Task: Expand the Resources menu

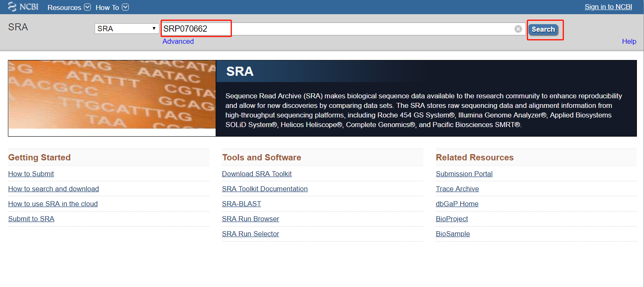Action: point(69,7)
